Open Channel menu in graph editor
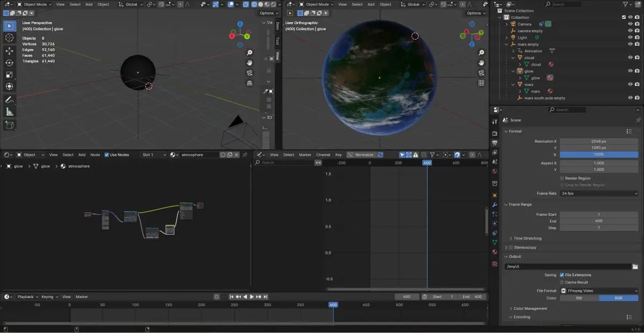The image size is (644, 333). tap(323, 155)
